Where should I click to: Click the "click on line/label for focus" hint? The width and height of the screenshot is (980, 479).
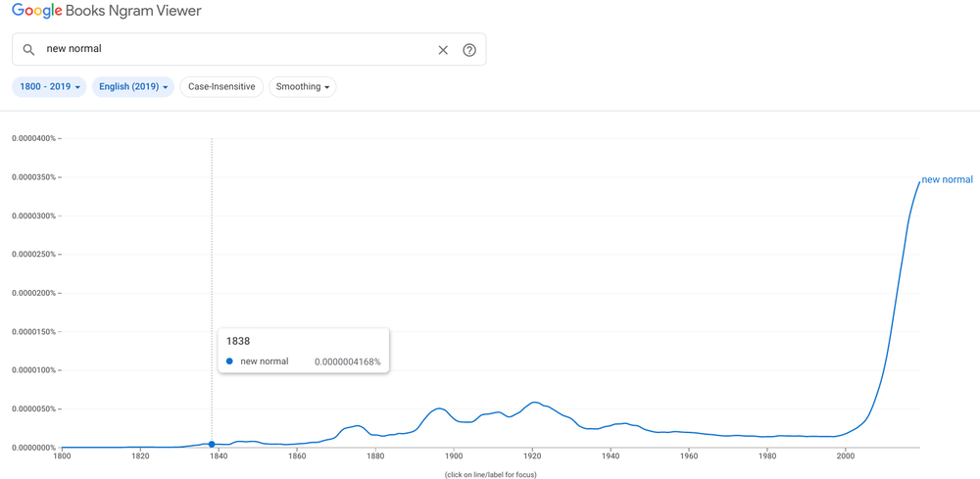(x=490, y=475)
